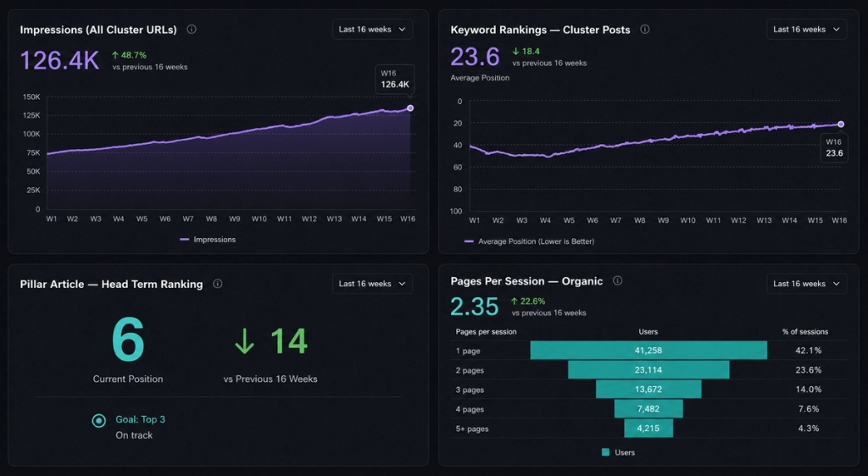Click the 'Current Position' caption
The image size is (868, 476).
pos(128,379)
